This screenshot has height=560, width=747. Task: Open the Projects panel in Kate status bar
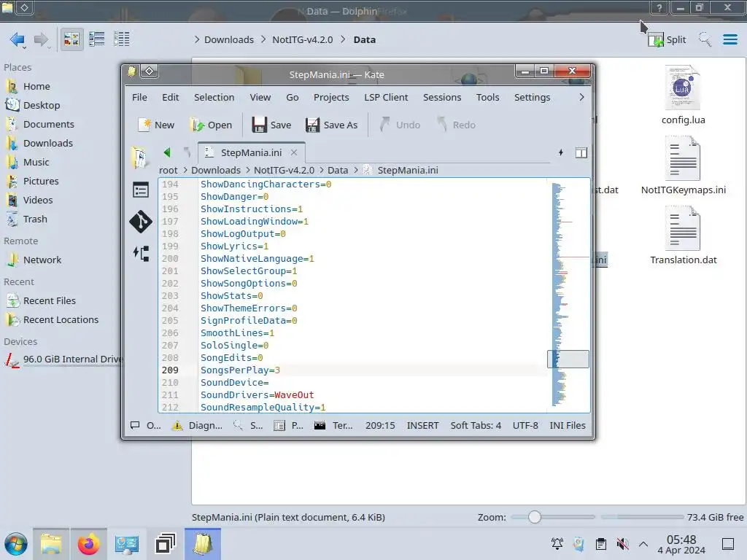[289, 425]
